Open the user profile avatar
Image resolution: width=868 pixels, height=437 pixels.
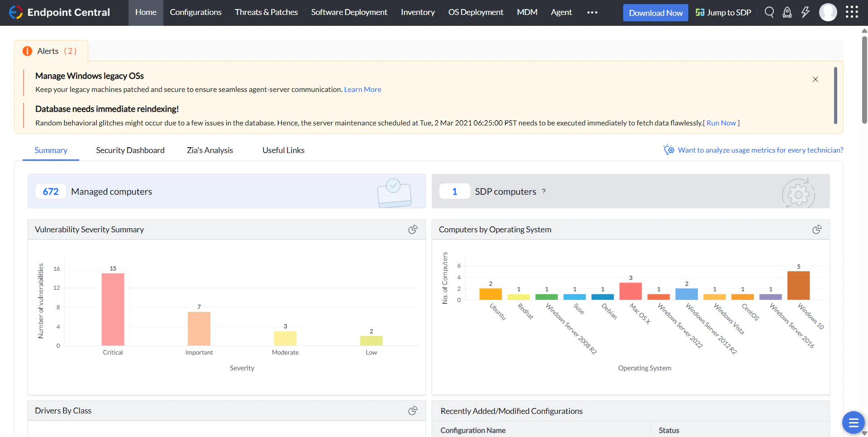pos(828,12)
